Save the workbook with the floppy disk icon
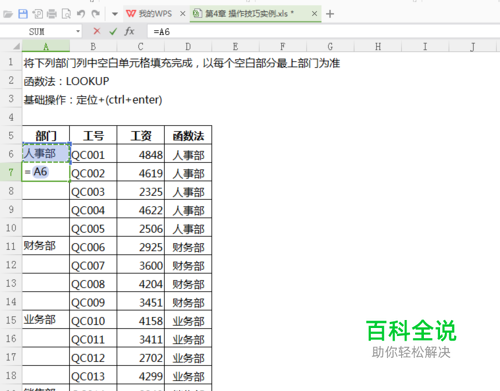The height and width of the screenshot is (391, 500). tap(23, 14)
